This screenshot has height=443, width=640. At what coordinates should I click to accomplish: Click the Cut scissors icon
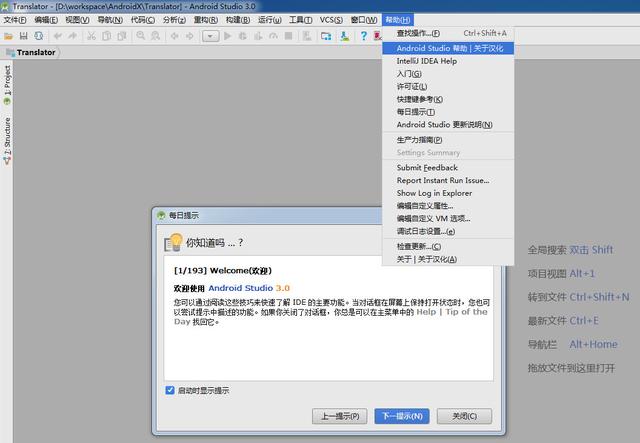91,36
